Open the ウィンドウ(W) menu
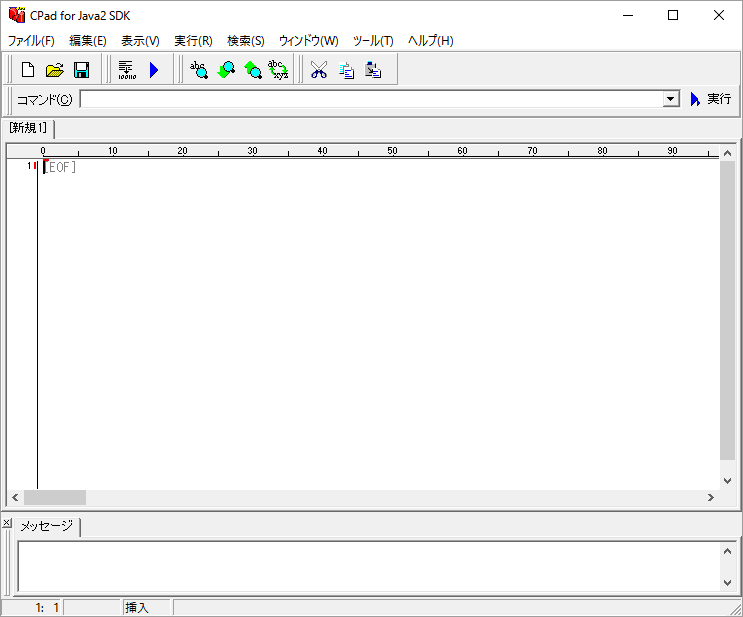The image size is (743, 617). pyautogui.click(x=308, y=41)
